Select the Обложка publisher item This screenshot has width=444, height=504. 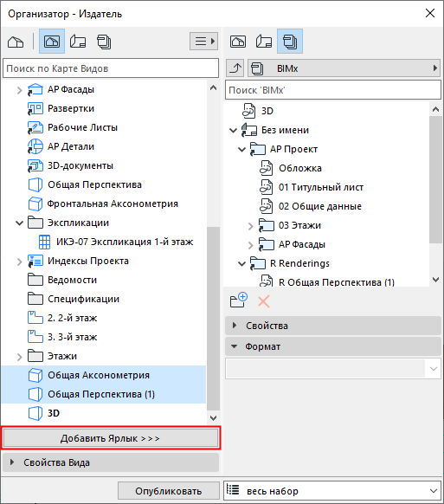pos(300,168)
